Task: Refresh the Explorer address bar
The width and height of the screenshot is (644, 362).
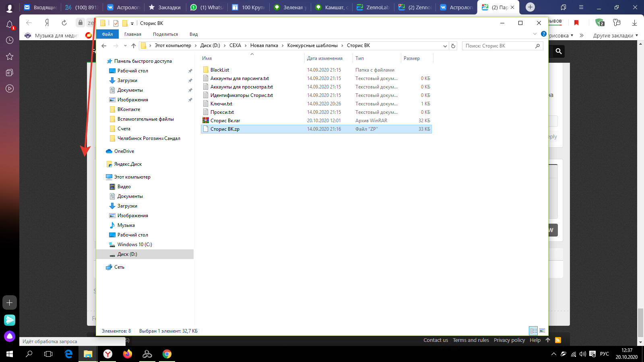Action: [453, 46]
